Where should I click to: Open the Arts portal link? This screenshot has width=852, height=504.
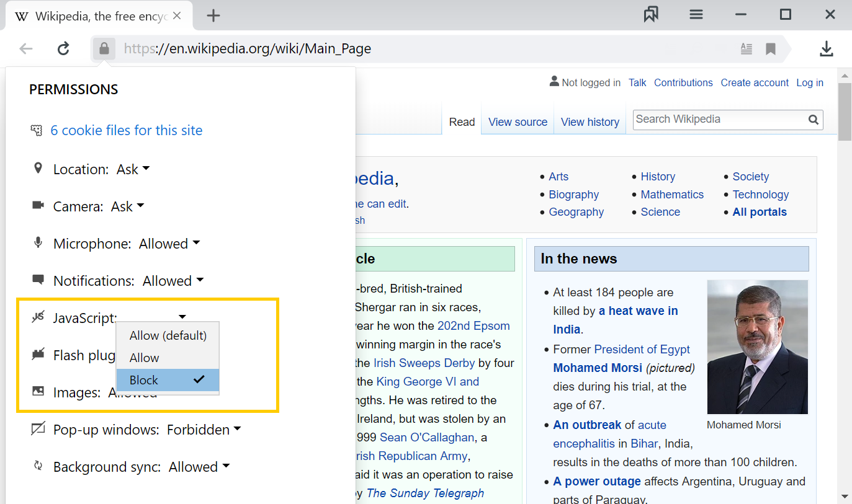pyautogui.click(x=558, y=177)
